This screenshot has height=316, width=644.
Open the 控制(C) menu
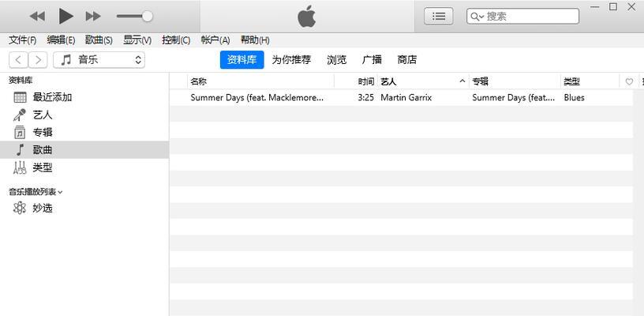tap(176, 40)
